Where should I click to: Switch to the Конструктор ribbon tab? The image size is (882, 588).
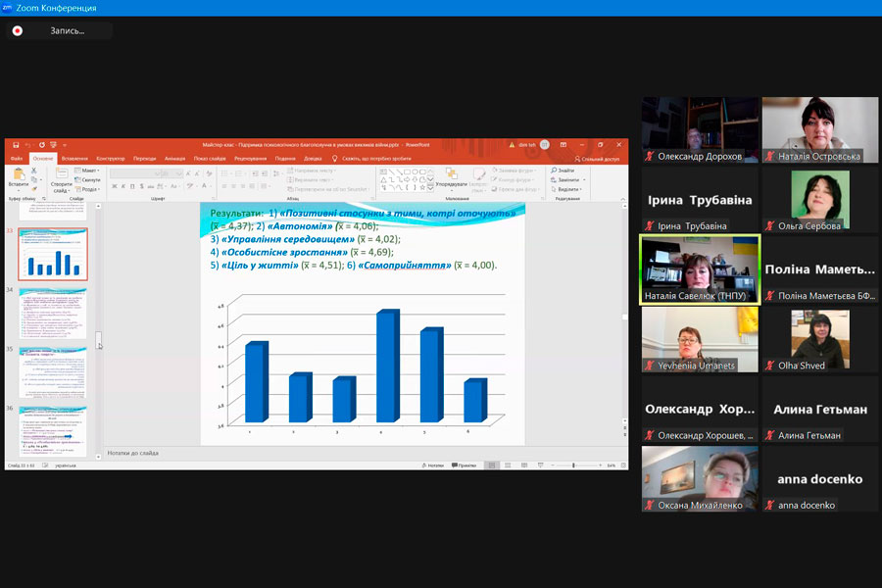110,159
